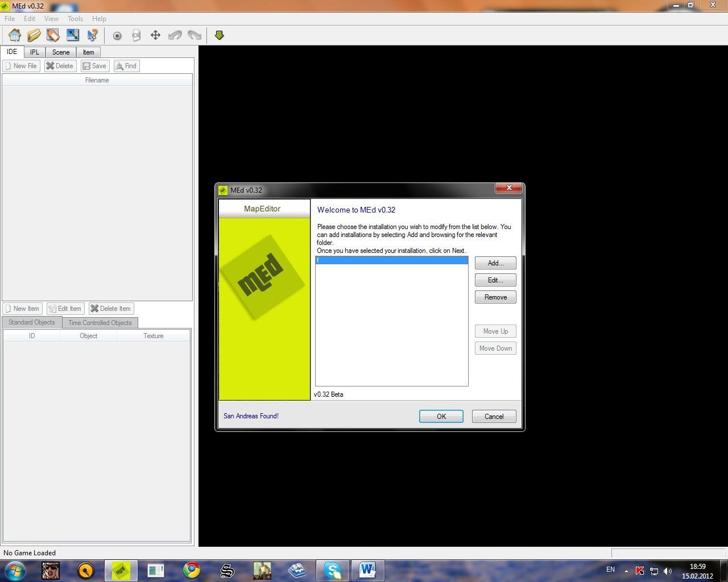728x582 pixels.
Task: Show hidden system tray icons
Action: (626, 571)
